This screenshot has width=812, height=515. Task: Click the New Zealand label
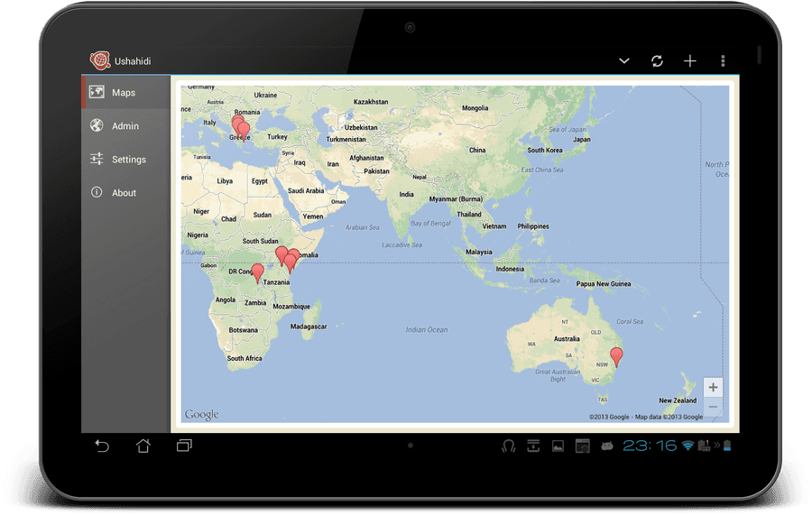pos(678,400)
